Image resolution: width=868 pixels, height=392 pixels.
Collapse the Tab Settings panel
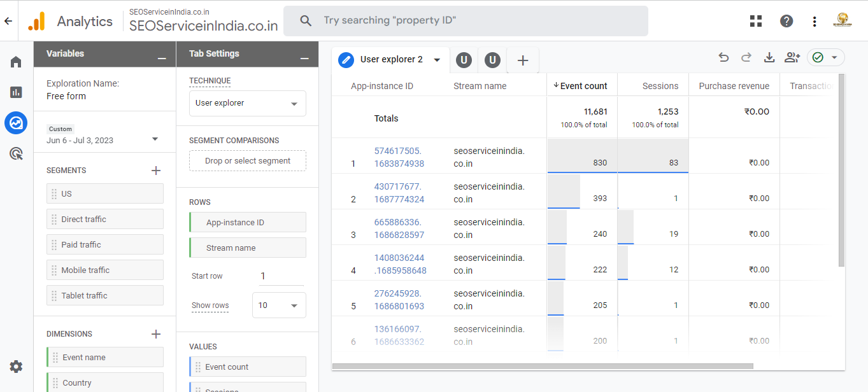(x=304, y=58)
